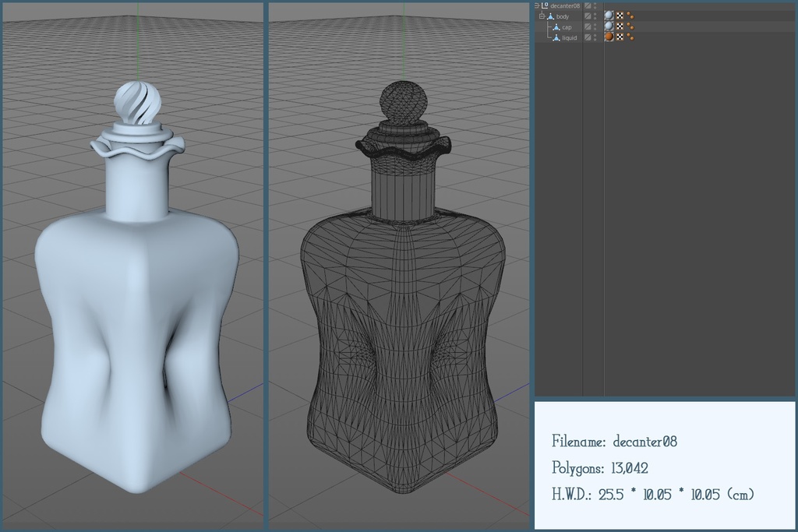This screenshot has width=798, height=532.
Task: Click the shaded decanter render viewport
Action: (132, 266)
